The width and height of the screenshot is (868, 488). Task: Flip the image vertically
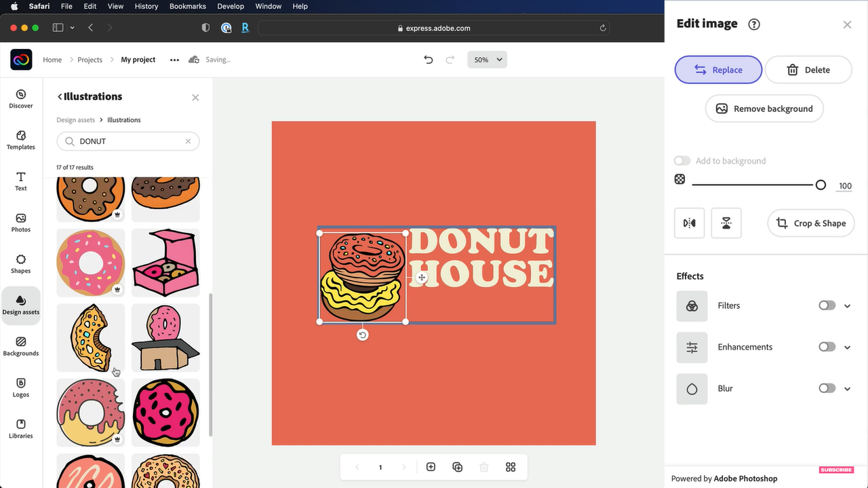[726, 223]
